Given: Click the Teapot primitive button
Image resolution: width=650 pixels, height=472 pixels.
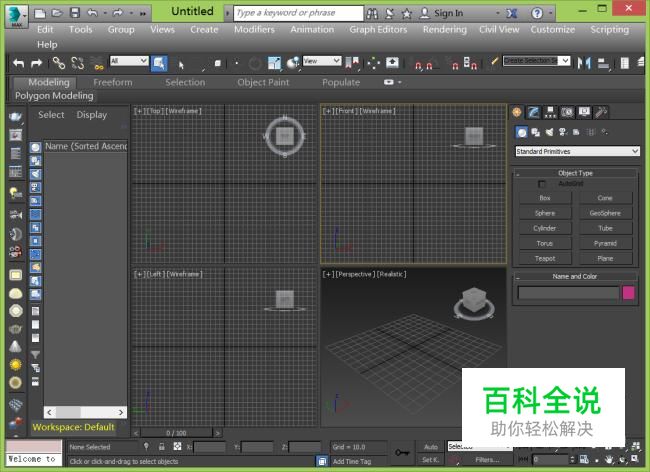Looking at the screenshot, I should (x=545, y=258).
